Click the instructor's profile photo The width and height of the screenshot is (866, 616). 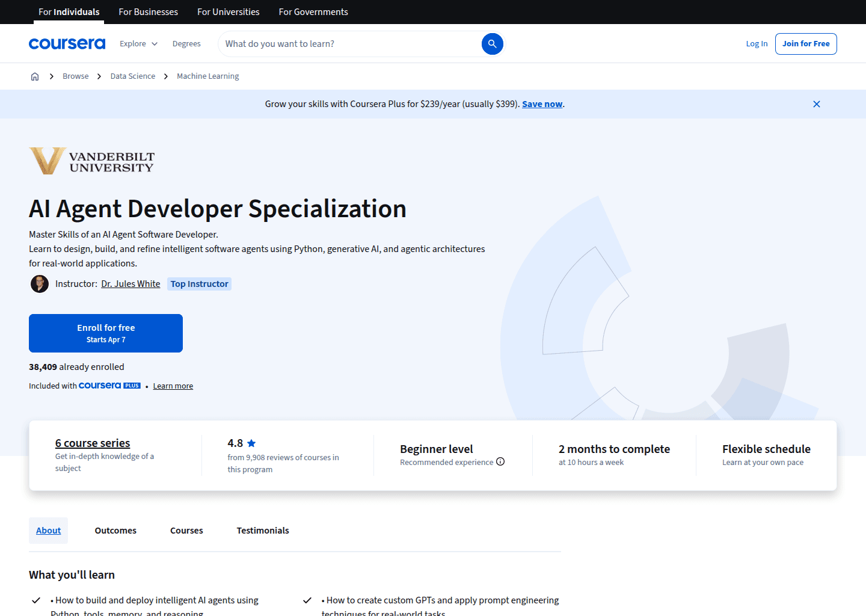tap(39, 283)
